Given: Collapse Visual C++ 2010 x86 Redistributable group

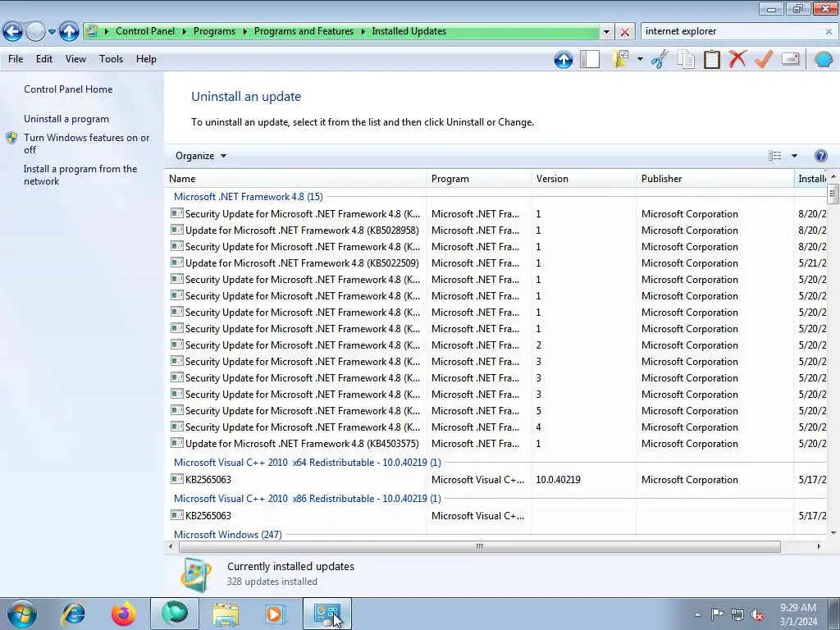Looking at the screenshot, I should [307, 498].
